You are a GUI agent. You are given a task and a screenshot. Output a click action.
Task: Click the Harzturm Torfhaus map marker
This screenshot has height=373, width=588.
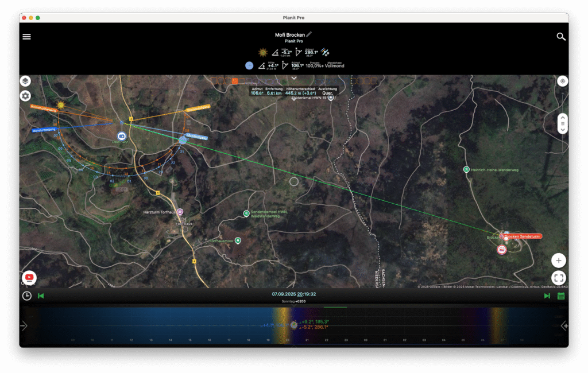tap(180, 212)
